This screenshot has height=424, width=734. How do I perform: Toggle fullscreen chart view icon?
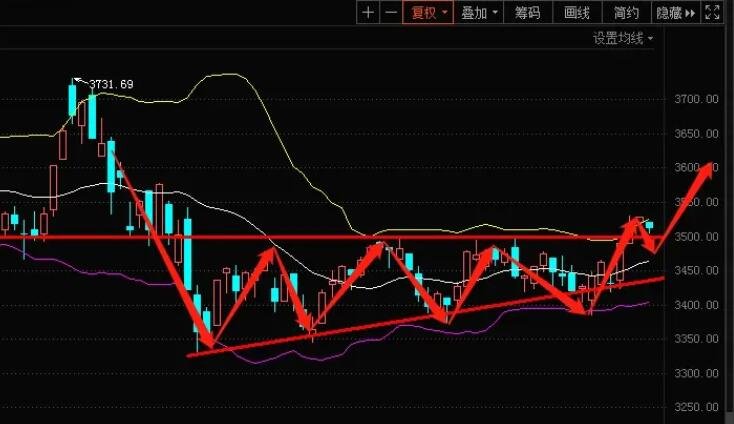713,12
